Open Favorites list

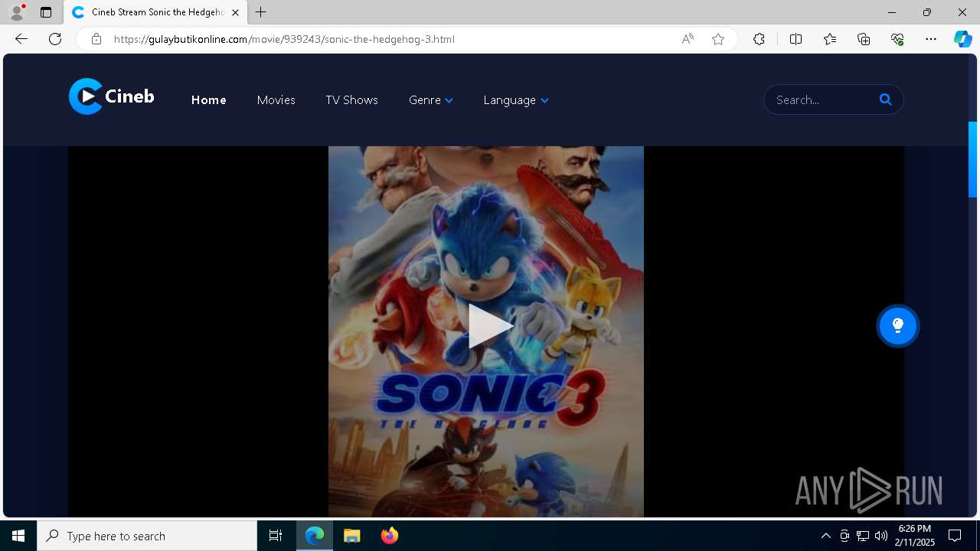click(x=830, y=39)
